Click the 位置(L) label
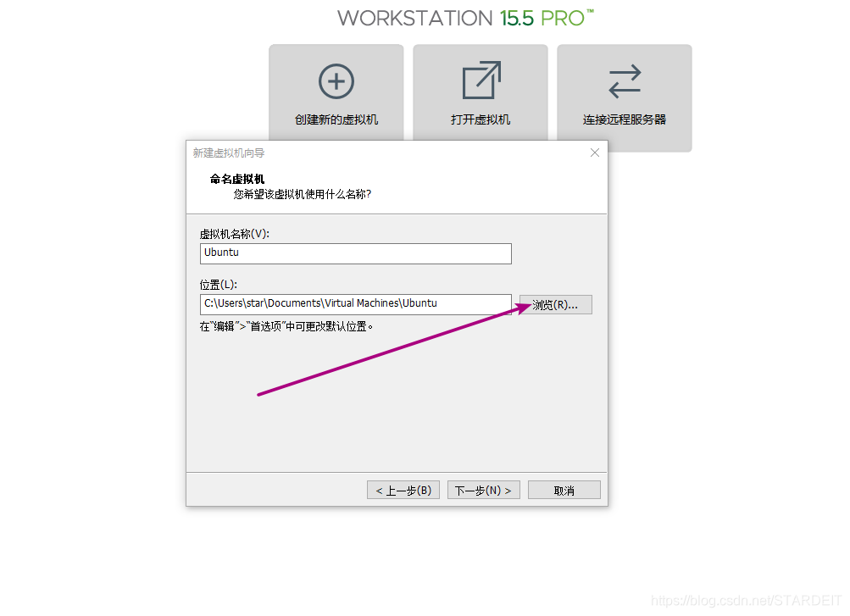This screenshot has height=616, width=850. click(218, 285)
